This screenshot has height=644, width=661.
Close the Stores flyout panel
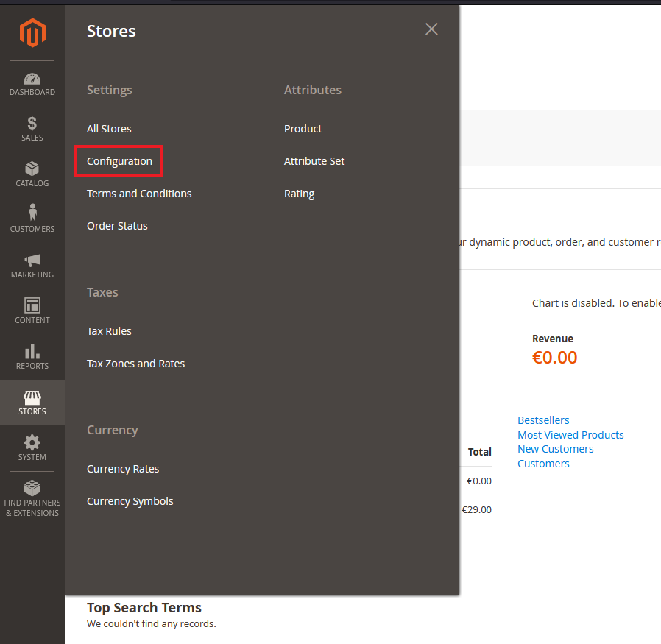[431, 29]
